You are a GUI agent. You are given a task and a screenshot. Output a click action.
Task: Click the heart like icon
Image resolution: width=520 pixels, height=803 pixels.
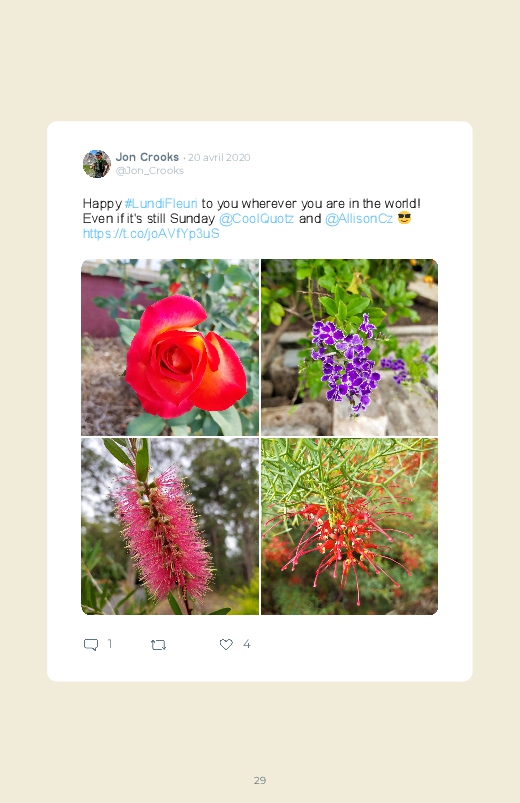click(x=226, y=644)
